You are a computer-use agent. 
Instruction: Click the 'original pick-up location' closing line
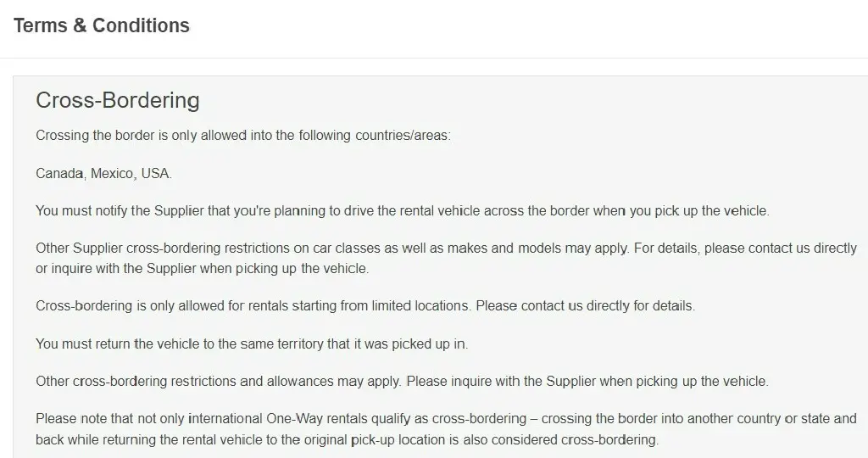click(347, 440)
